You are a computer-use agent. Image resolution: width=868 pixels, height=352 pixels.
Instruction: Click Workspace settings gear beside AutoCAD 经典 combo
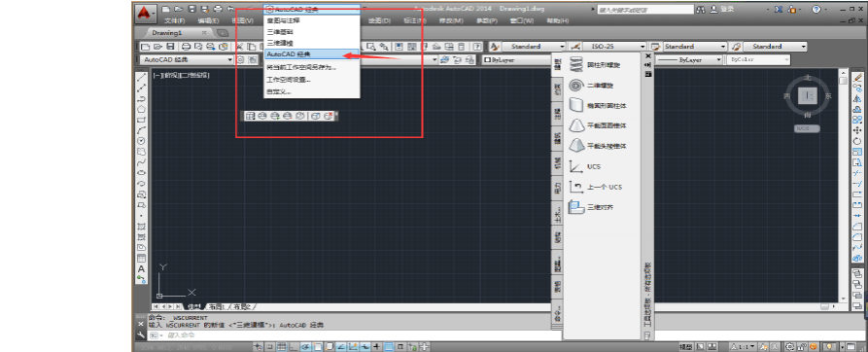(x=240, y=59)
